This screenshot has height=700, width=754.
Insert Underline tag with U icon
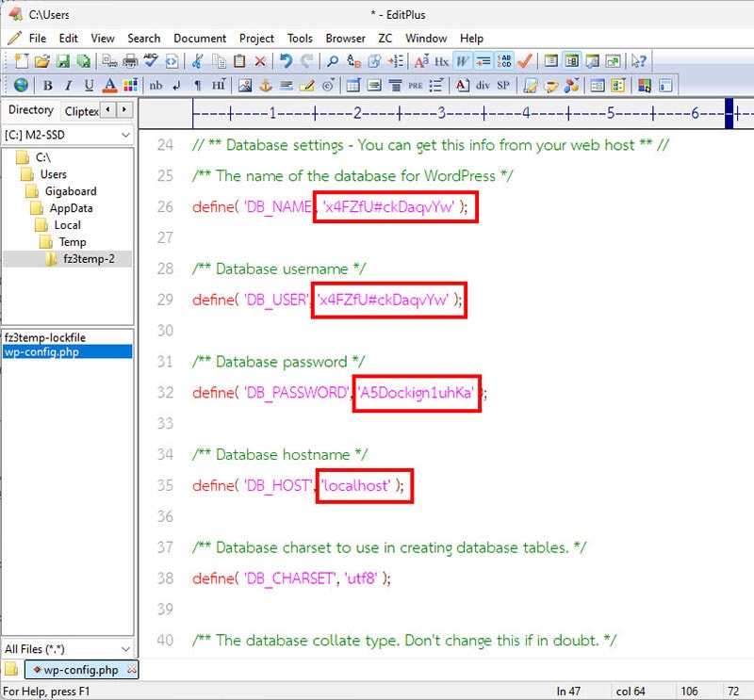pyautogui.click(x=89, y=85)
